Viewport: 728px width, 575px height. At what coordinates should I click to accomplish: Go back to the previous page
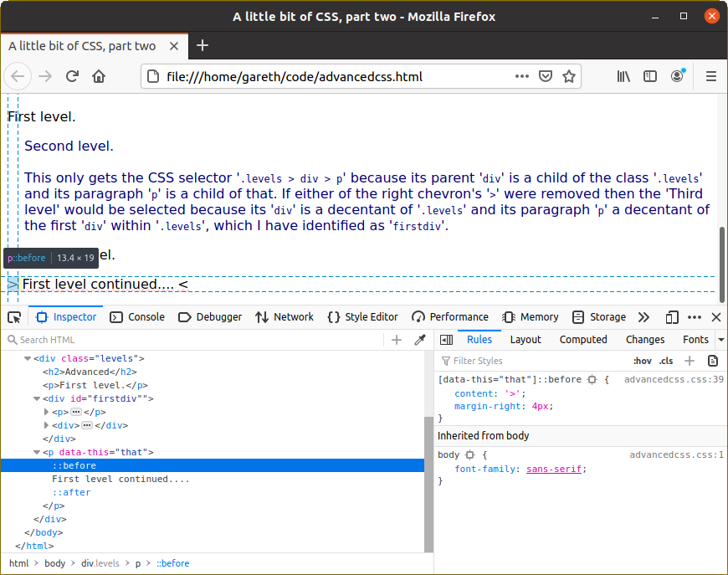18,76
